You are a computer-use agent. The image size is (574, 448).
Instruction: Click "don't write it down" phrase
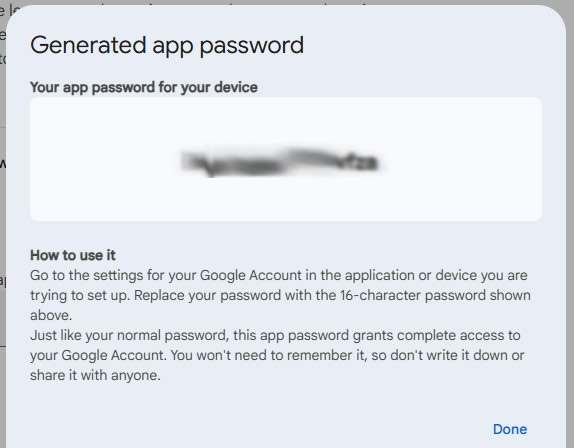448,355
